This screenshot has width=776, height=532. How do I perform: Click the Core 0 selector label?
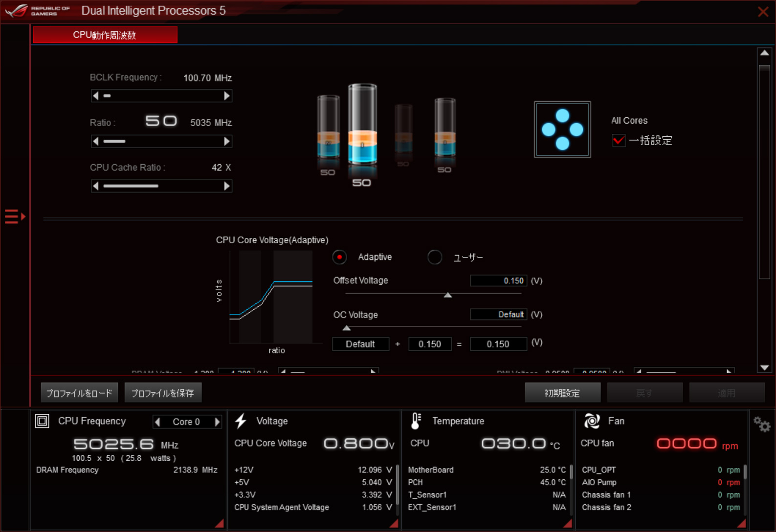186,422
